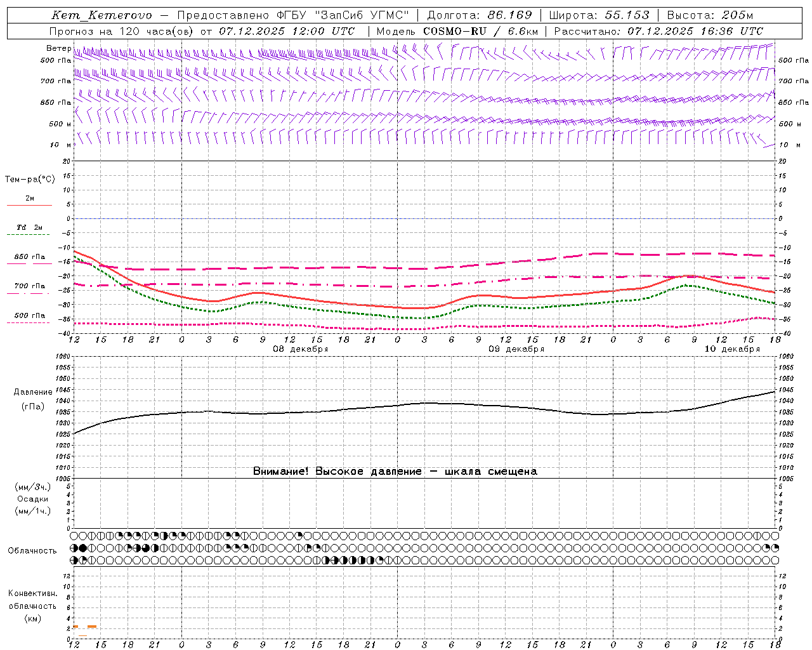Click the high pressure warning Внимание! text
Image resolution: width=812 pixels, height=650 pixels.
(x=395, y=472)
